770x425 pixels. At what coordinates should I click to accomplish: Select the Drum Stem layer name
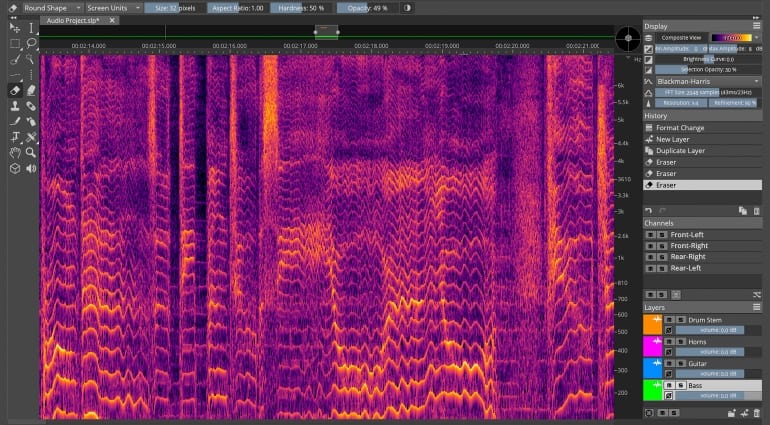click(705, 320)
